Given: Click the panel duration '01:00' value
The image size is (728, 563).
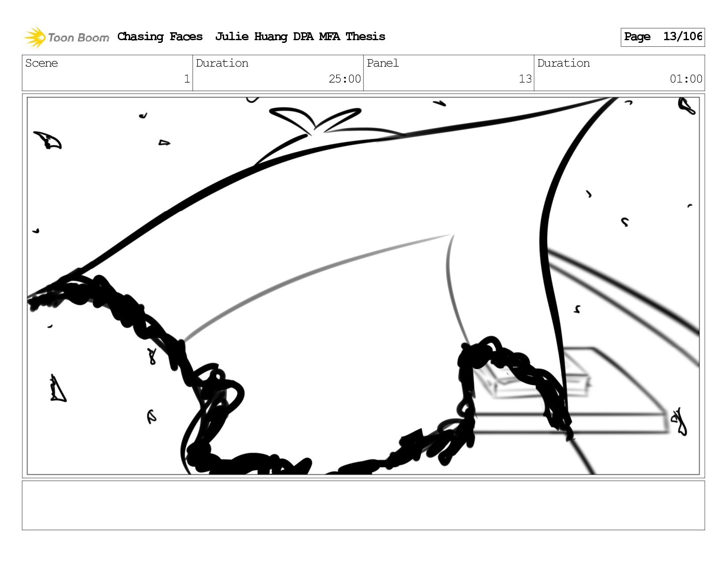Looking at the screenshot, I should click(x=686, y=79).
